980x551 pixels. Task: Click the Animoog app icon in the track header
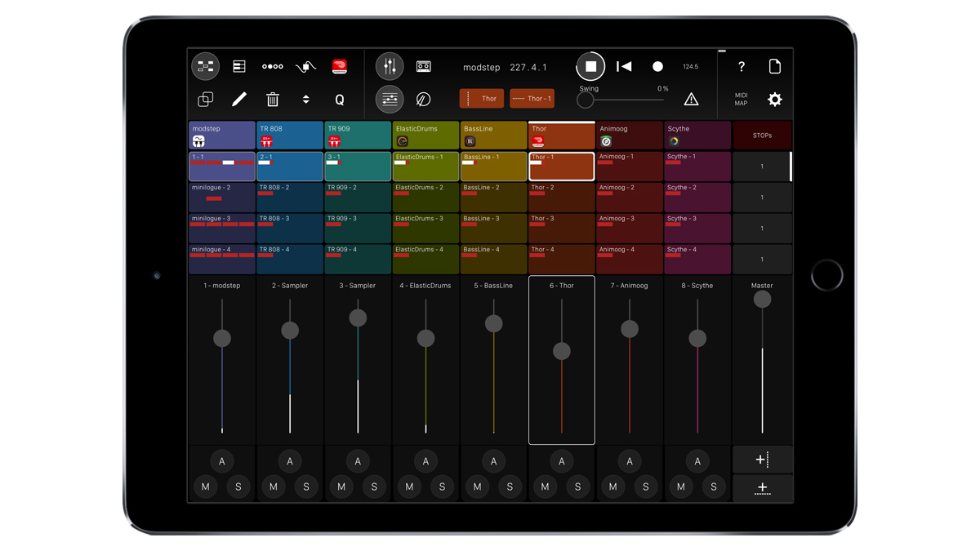[606, 141]
